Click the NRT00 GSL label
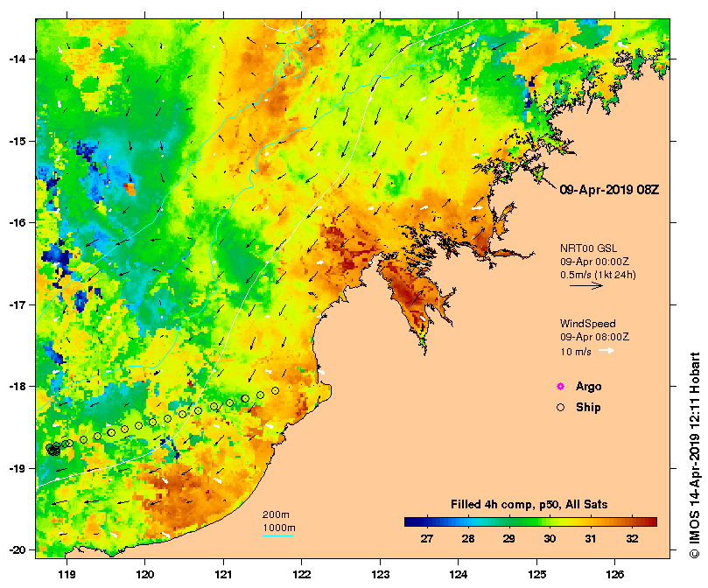The image size is (708, 588). pos(588,248)
